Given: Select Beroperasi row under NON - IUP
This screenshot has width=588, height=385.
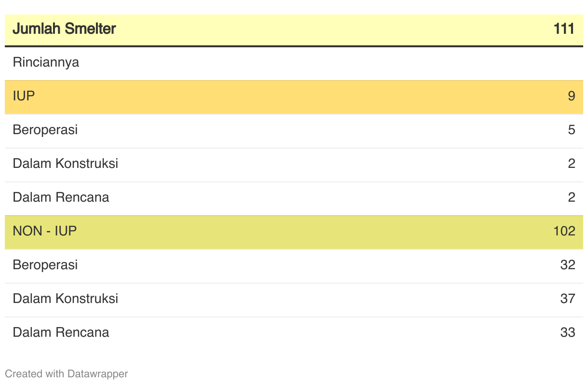Looking at the screenshot, I should pos(45,265).
